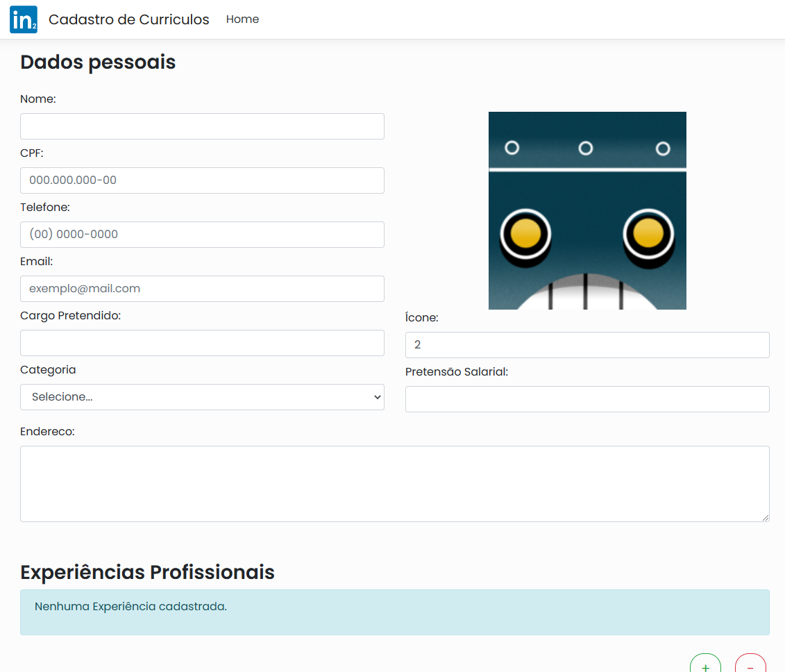Click the Email field with exemplo@mail.com placeholder

pyautogui.click(x=202, y=288)
